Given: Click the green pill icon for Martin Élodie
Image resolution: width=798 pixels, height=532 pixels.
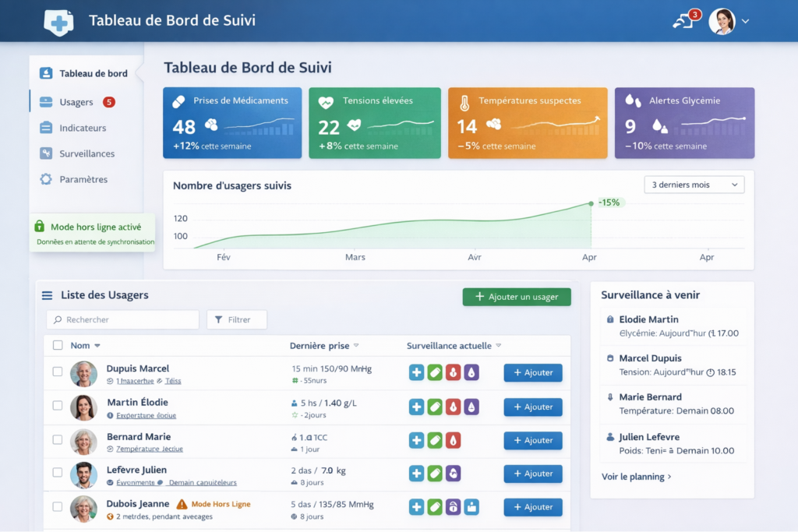Looking at the screenshot, I should point(435,407).
